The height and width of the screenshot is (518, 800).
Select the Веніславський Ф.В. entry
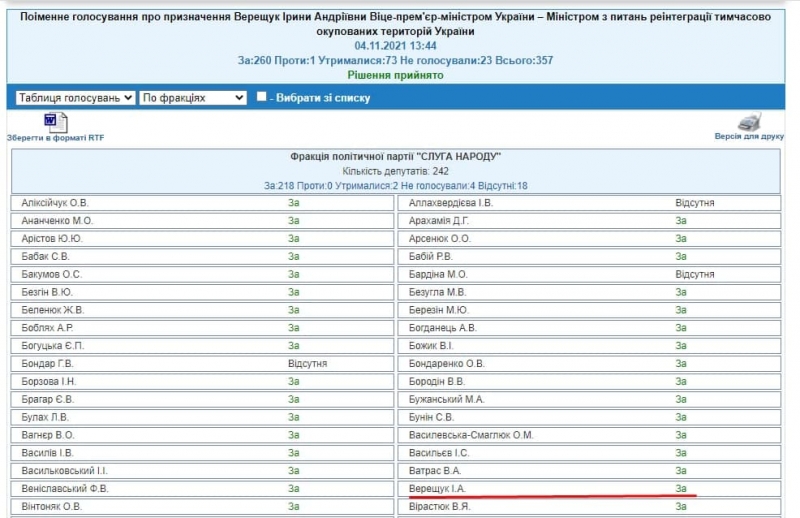(x=65, y=488)
